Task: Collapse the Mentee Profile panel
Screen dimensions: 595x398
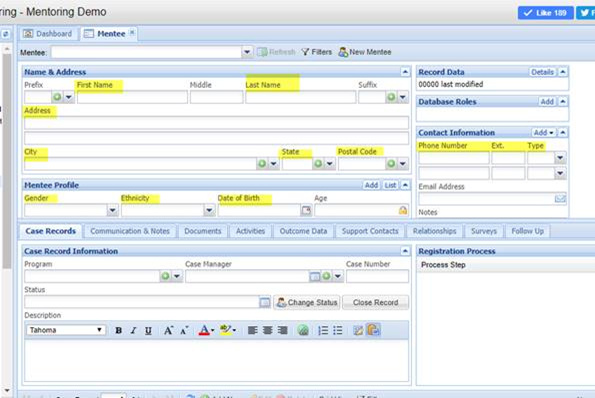Action: click(405, 185)
